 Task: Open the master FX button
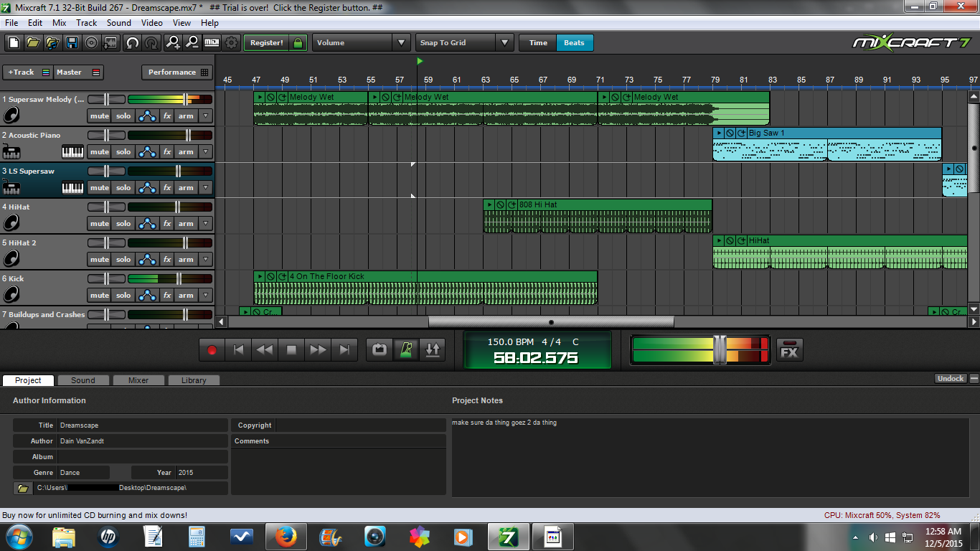point(789,349)
